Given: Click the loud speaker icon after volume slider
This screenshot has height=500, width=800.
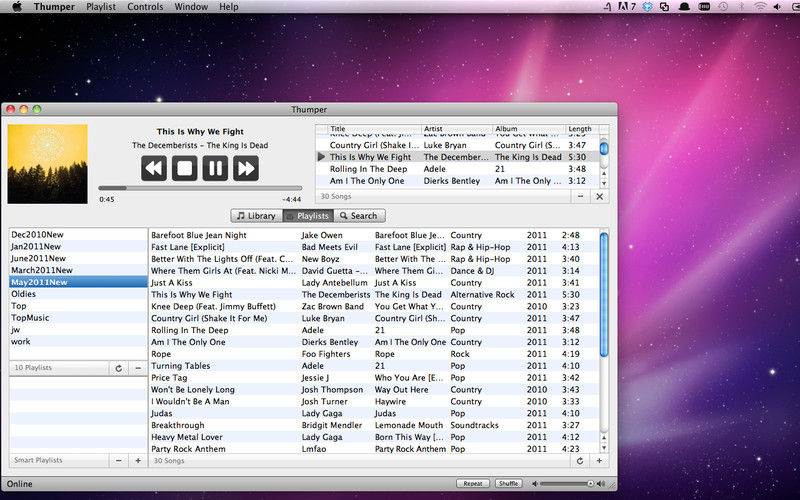Looking at the screenshot, I should pyautogui.click(x=601, y=483).
